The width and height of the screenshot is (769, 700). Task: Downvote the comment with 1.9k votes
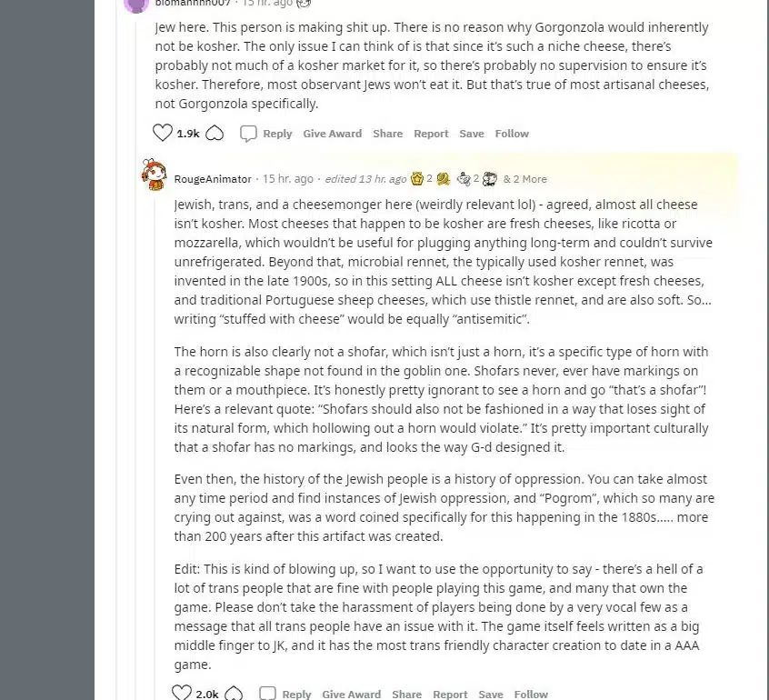(215, 134)
